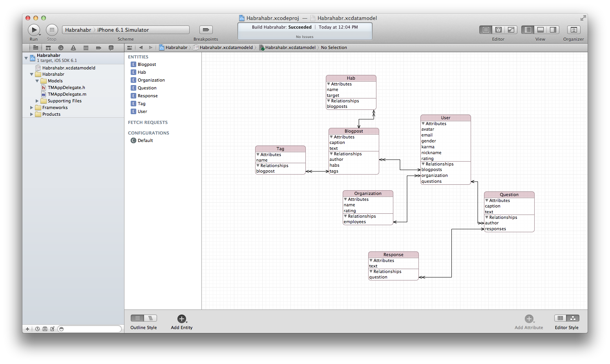Click Habrahabr.xcdatamodeld in jump bar
This screenshot has height=364, width=610.
(x=223, y=47)
